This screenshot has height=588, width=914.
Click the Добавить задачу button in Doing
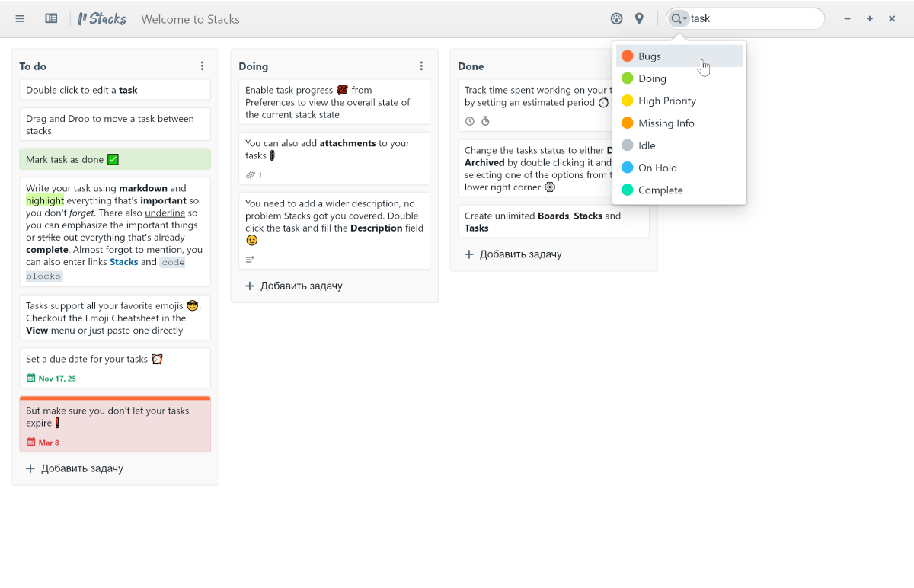click(x=294, y=286)
